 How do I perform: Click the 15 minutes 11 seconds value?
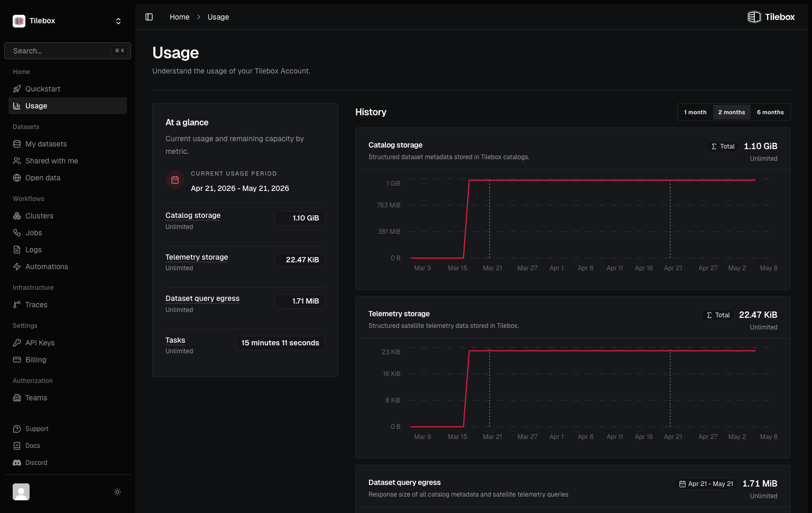point(280,343)
